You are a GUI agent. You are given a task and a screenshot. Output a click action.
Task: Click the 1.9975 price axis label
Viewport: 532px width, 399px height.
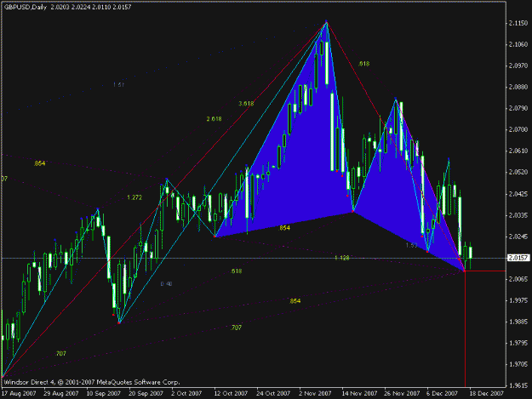tap(518, 300)
